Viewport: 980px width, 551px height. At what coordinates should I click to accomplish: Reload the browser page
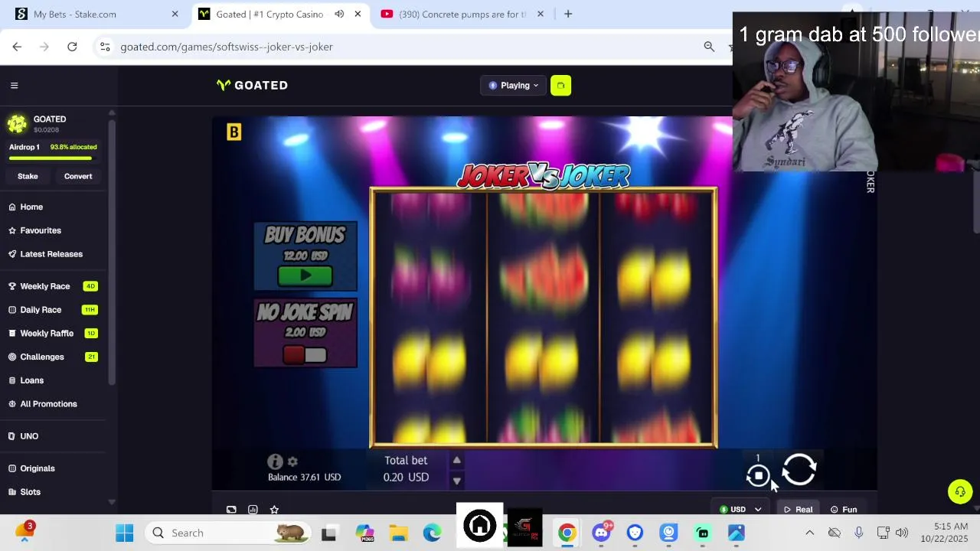pyautogui.click(x=72, y=47)
